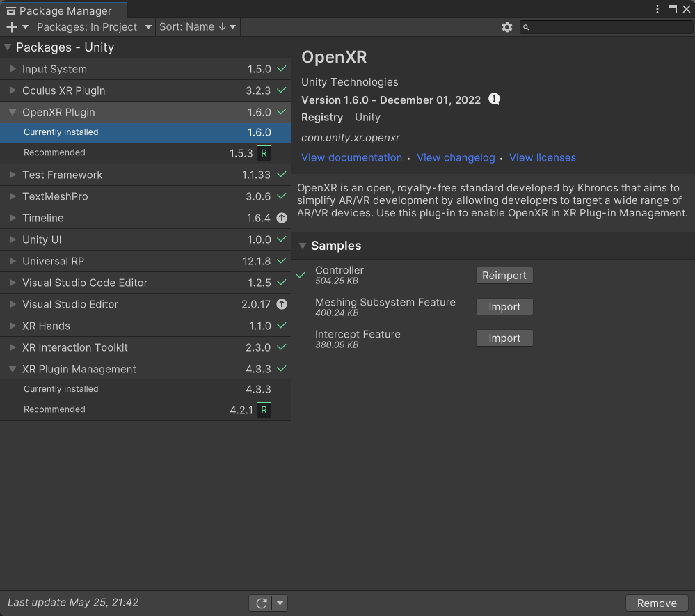Click the info icon beside the version date

494,99
